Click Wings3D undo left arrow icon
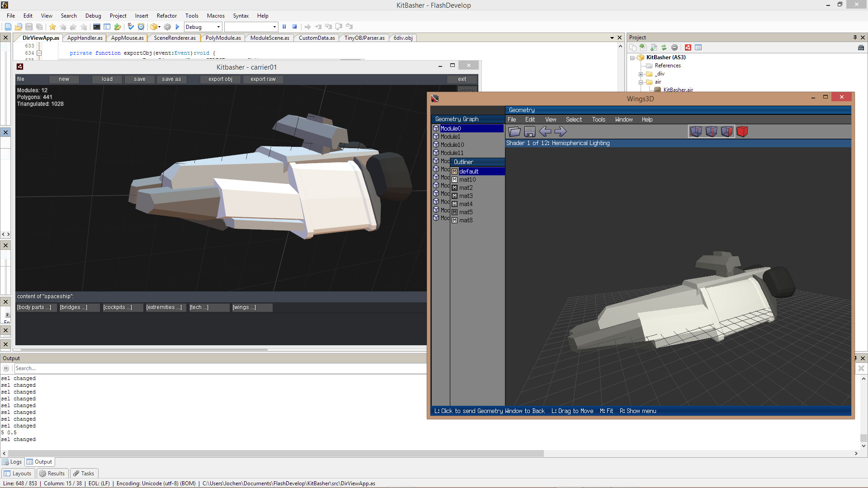The image size is (868, 488). [x=545, y=131]
